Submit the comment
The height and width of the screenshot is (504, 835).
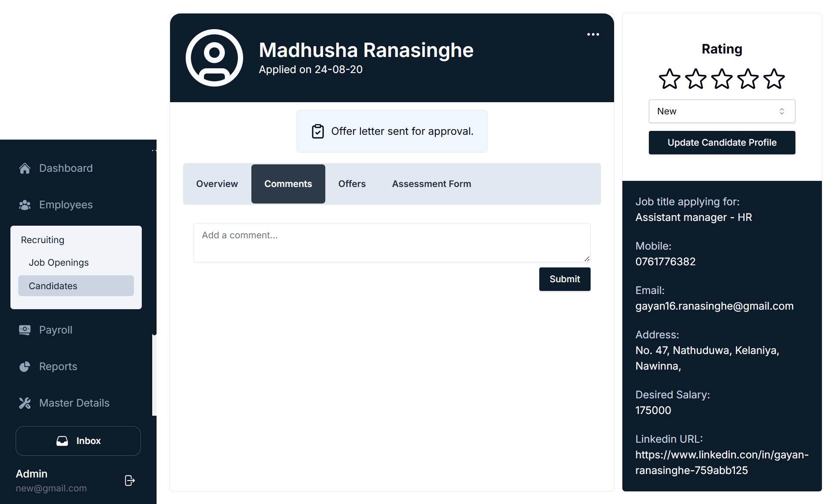[x=564, y=279]
